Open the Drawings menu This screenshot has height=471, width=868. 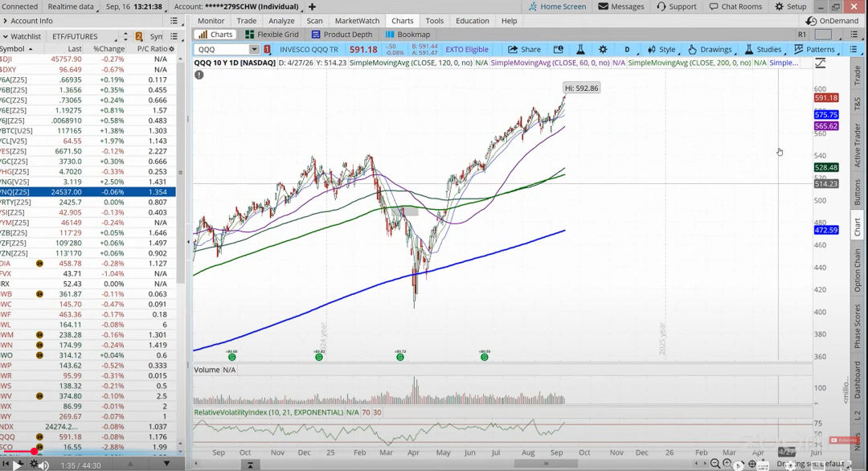point(710,49)
